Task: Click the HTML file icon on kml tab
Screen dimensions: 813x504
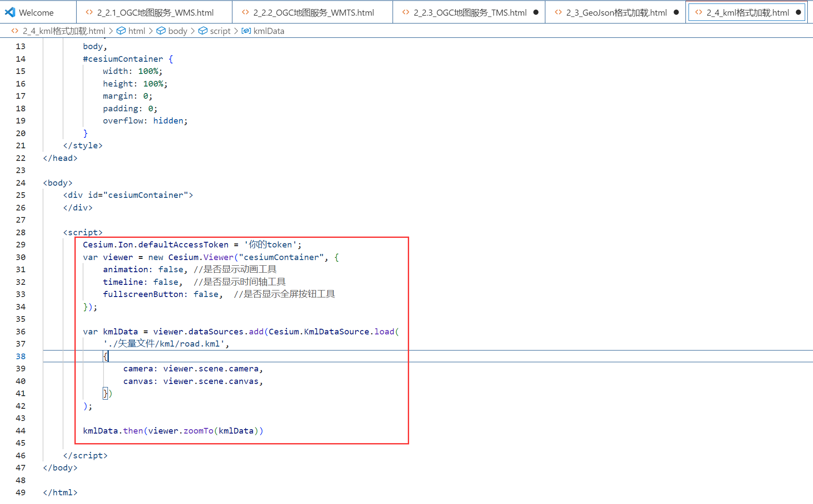Action: [x=699, y=12]
